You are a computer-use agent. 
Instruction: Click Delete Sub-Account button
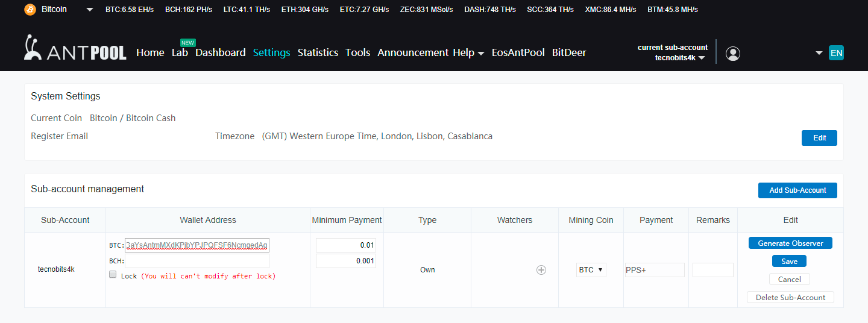790,297
